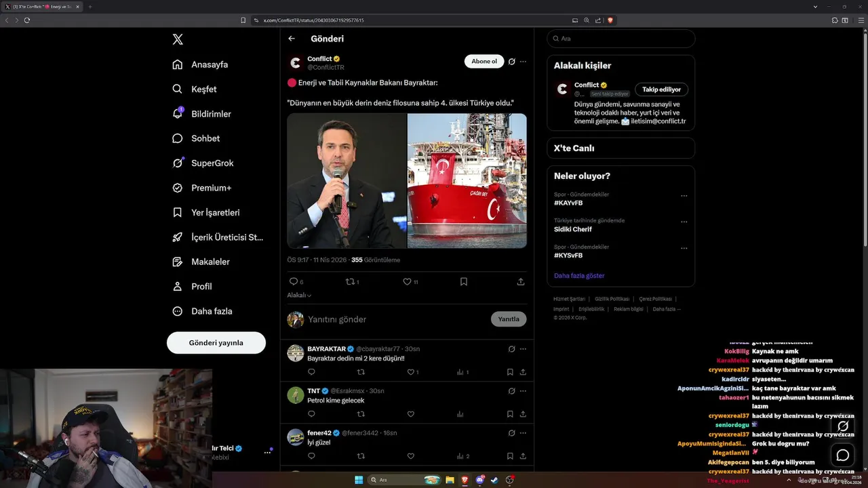This screenshot has width=868, height=488.
Task: Open Sidiki Cherif trending topic
Action: click(x=573, y=229)
